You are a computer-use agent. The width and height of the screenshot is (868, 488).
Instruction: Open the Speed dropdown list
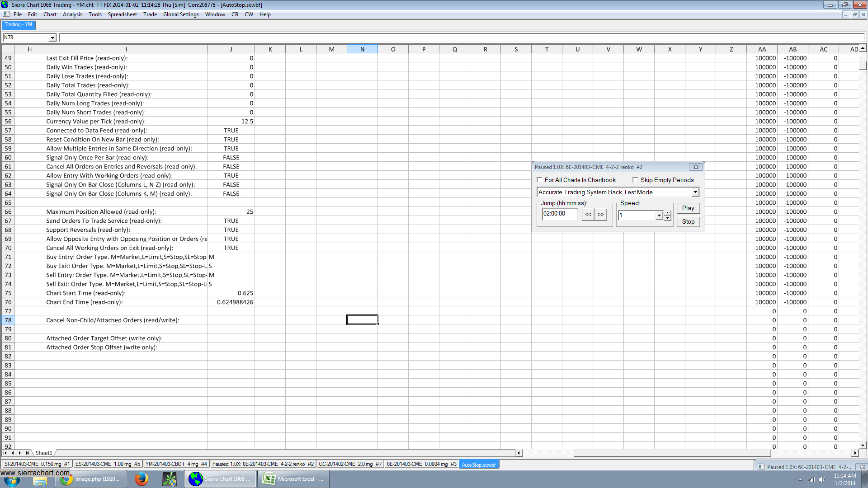(659, 216)
